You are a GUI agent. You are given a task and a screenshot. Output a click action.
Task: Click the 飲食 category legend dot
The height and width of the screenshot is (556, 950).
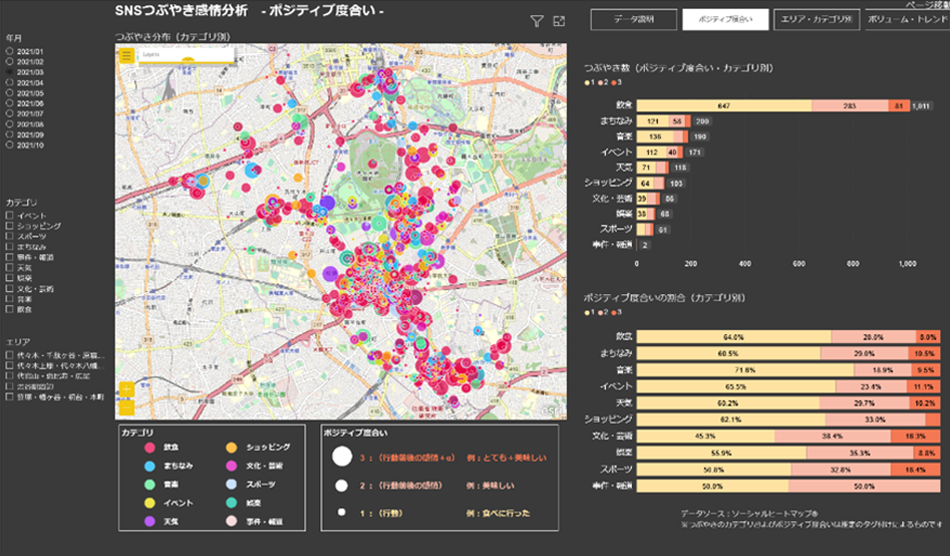click(x=151, y=447)
